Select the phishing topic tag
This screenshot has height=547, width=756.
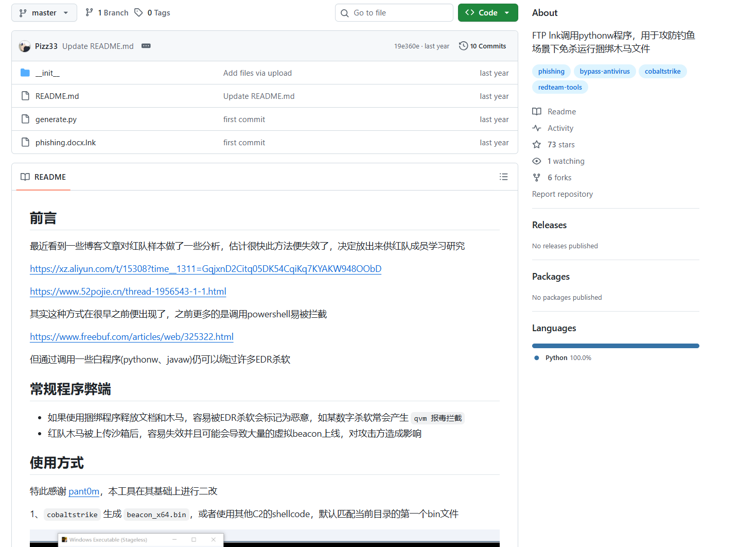click(551, 71)
